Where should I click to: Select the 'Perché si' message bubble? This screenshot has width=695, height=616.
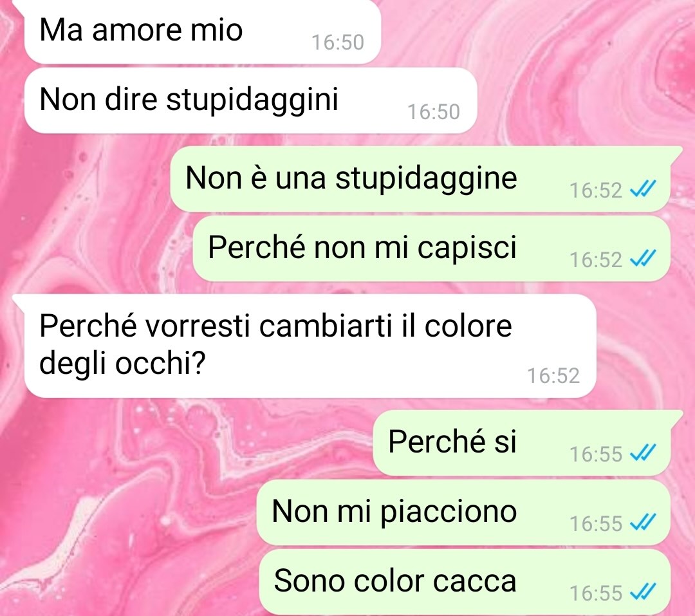tap(522, 443)
